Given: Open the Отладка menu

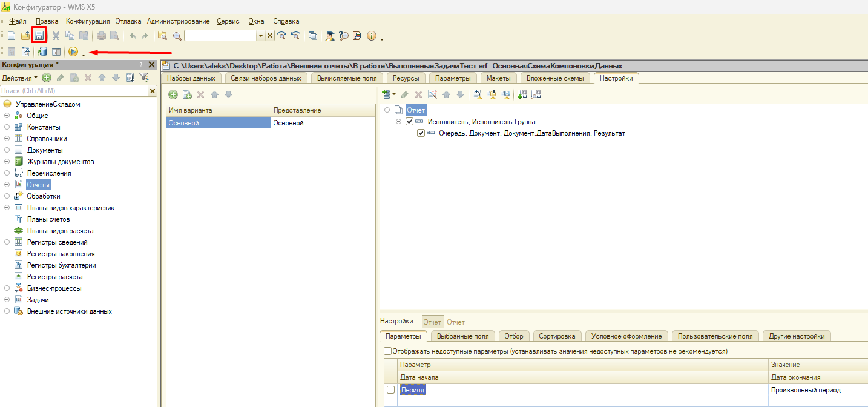Looking at the screenshot, I should pyautogui.click(x=128, y=21).
